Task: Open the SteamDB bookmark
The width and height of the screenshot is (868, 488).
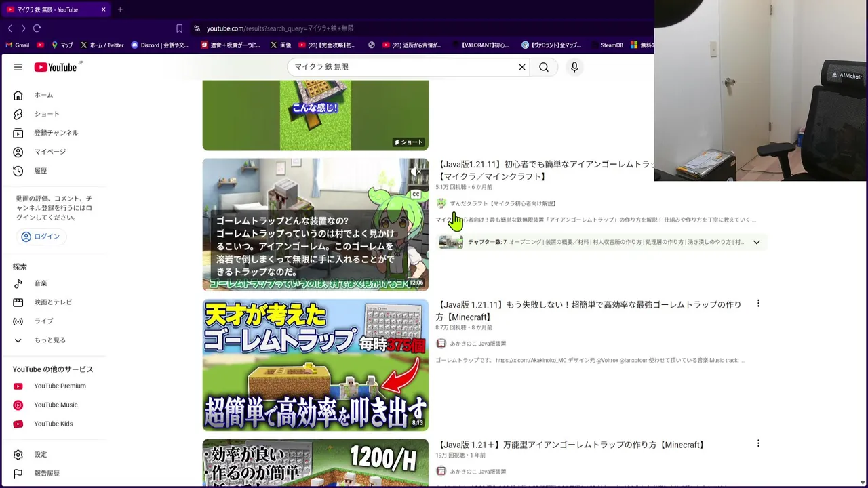Action: tap(606, 45)
